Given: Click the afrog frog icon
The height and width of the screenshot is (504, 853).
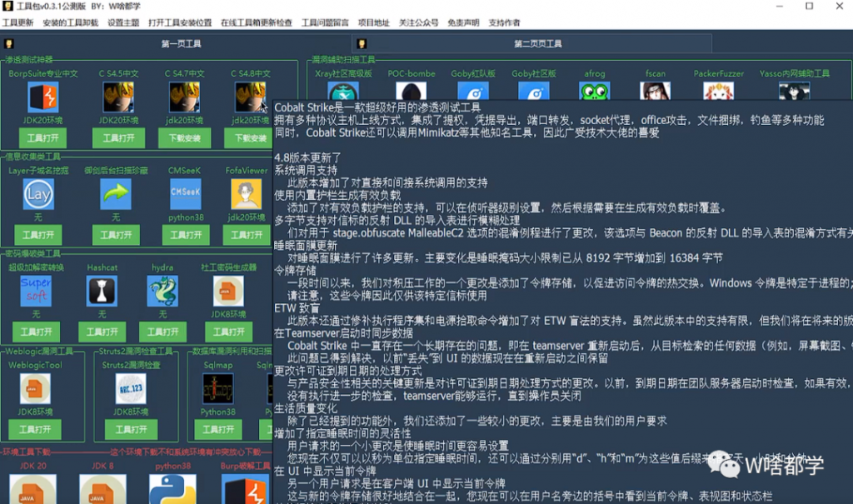Looking at the screenshot, I should [x=595, y=91].
